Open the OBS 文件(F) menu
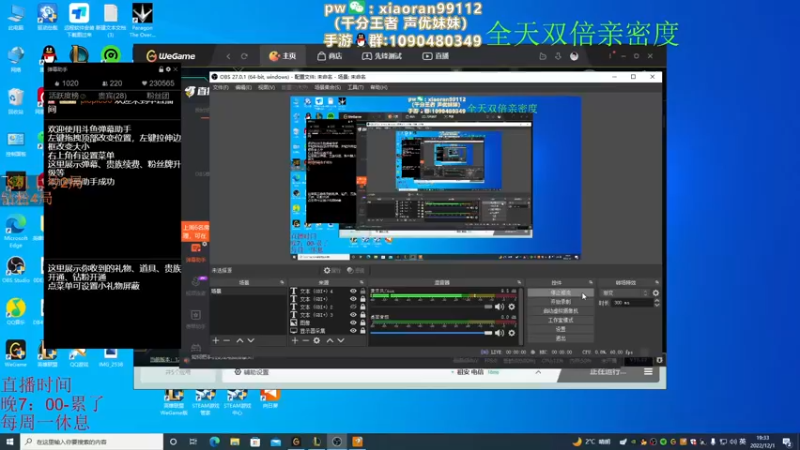800x450 pixels. (220, 87)
